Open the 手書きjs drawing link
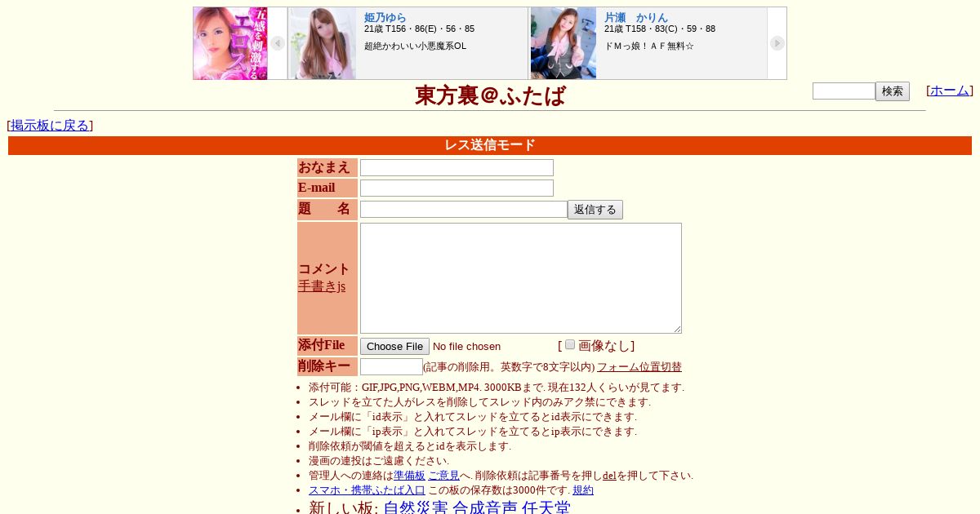This screenshot has width=980, height=514. [x=322, y=286]
